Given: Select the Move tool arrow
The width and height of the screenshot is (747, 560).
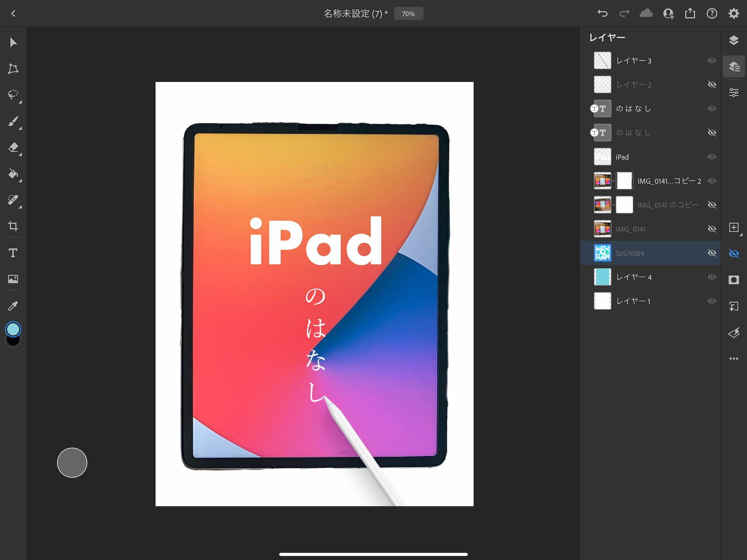Looking at the screenshot, I should (13, 42).
